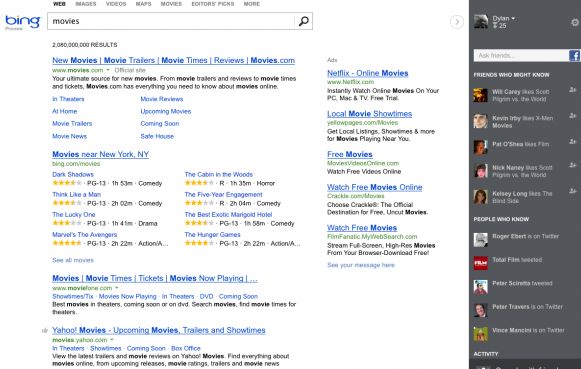Screen dimensions: 581x369
Task: Click the thumbs-up icon beside Yahoo! Movies
Action: click(x=45, y=330)
